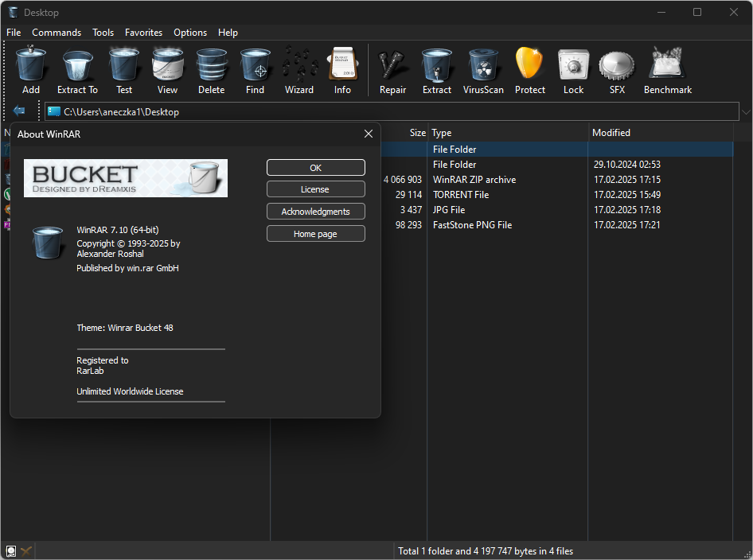Click the License button
Viewport: 753px width, 560px height.
(315, 189)
